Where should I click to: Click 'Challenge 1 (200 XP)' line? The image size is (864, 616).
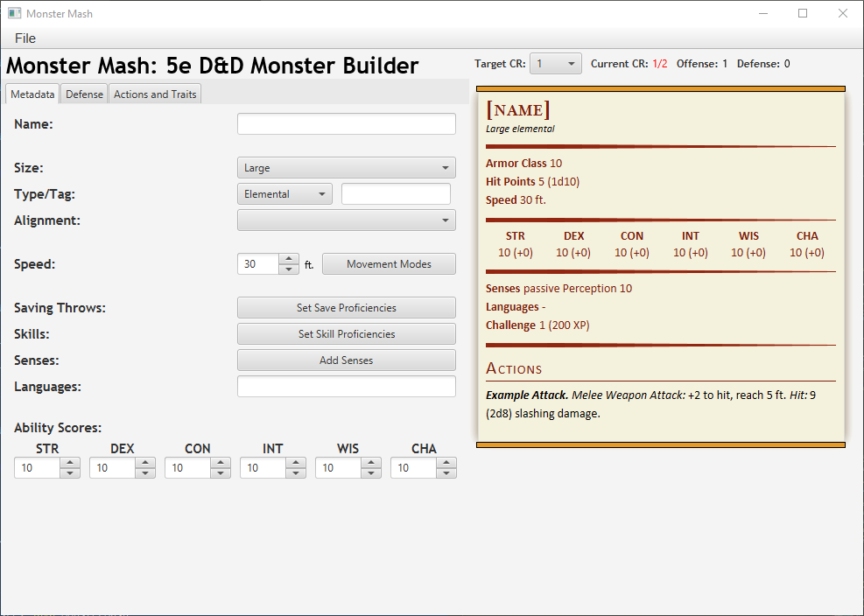click(537, 325)
